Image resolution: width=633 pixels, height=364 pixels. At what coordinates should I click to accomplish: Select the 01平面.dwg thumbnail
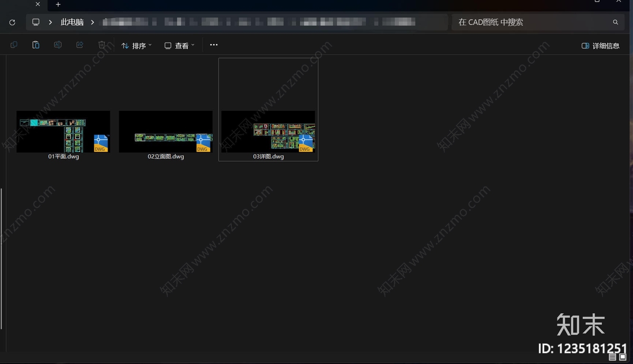tap(63, 132)
